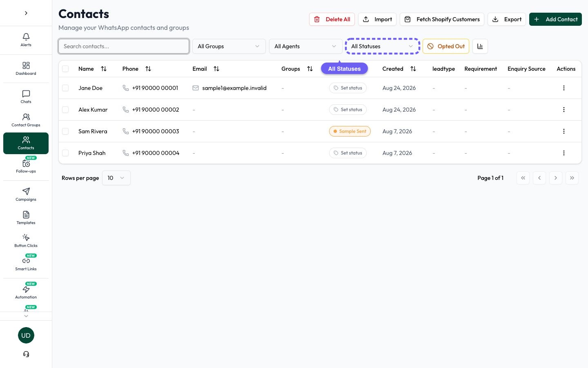
Task: Open Button Clicks analytics
Action: 26,241
